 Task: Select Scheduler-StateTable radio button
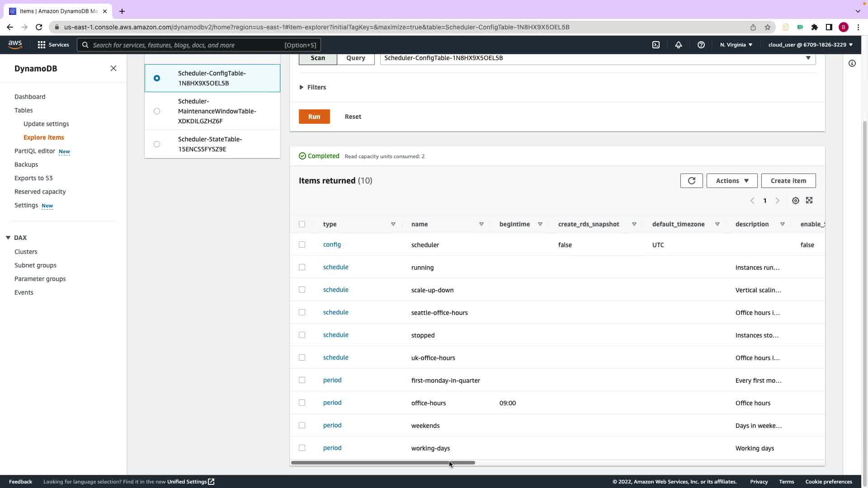tap(157, 144)
